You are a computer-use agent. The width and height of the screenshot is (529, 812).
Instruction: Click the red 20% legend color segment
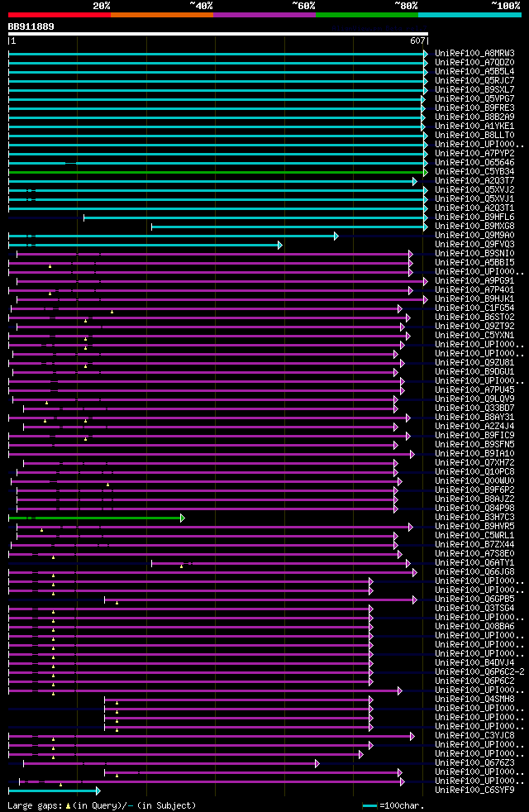pyautogui.click(x=60, y=15)
